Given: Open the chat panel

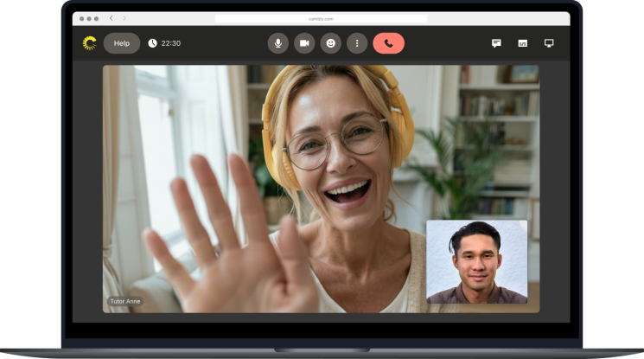Looking at the screenshot, I should [x=496, y=43].
